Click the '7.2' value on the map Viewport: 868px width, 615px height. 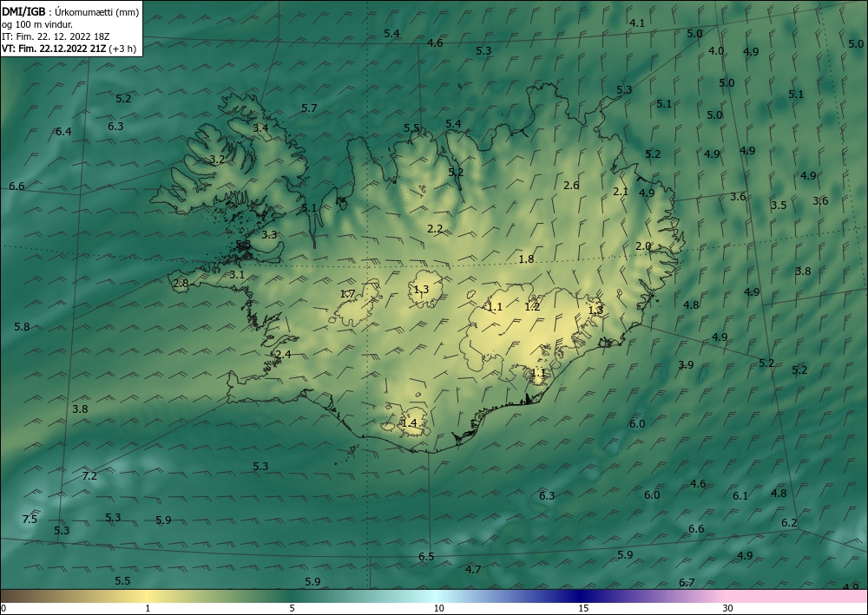[x=89, y=475]
